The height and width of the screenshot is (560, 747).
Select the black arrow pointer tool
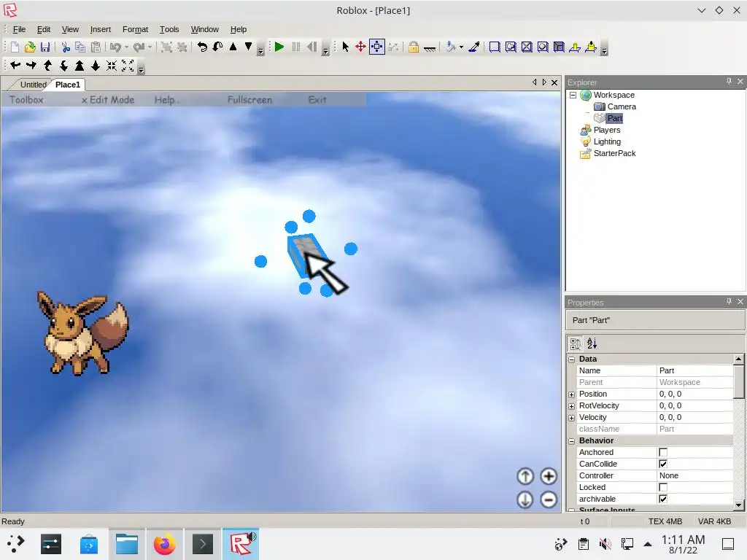coord(345,47)
